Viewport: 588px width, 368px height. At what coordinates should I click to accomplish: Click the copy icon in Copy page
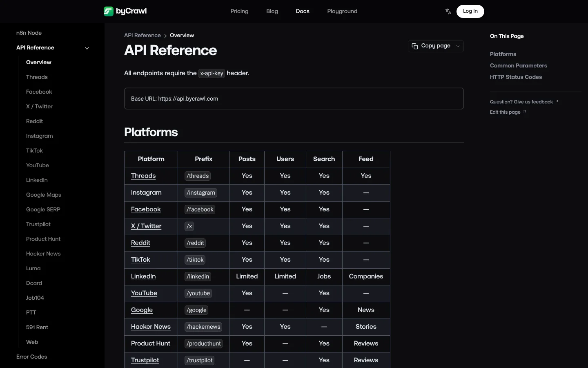[x=415, y=46]
